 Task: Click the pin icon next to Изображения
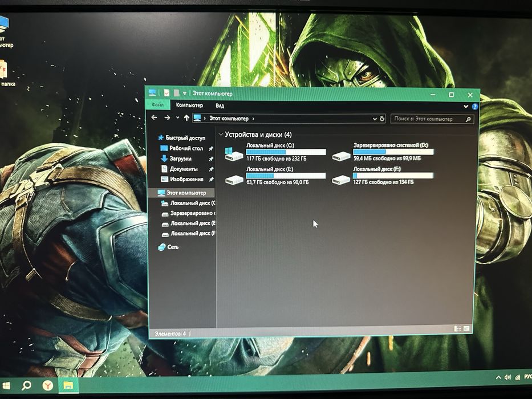point(211,179)
